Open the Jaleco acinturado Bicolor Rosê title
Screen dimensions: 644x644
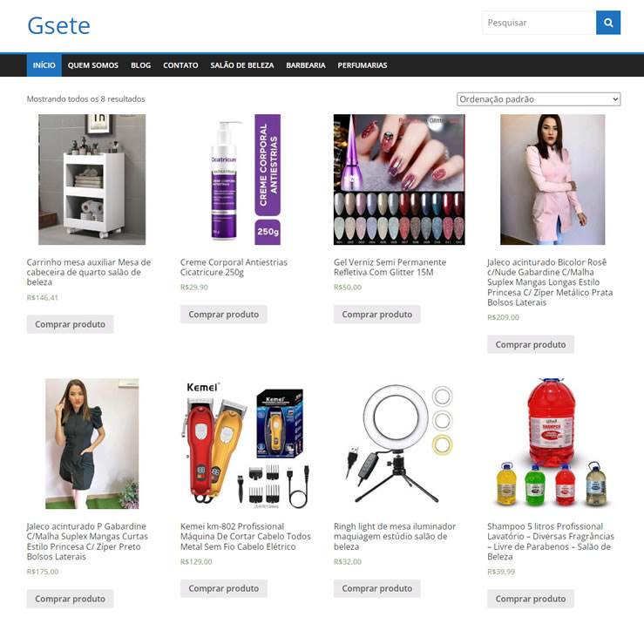point(550,282)
